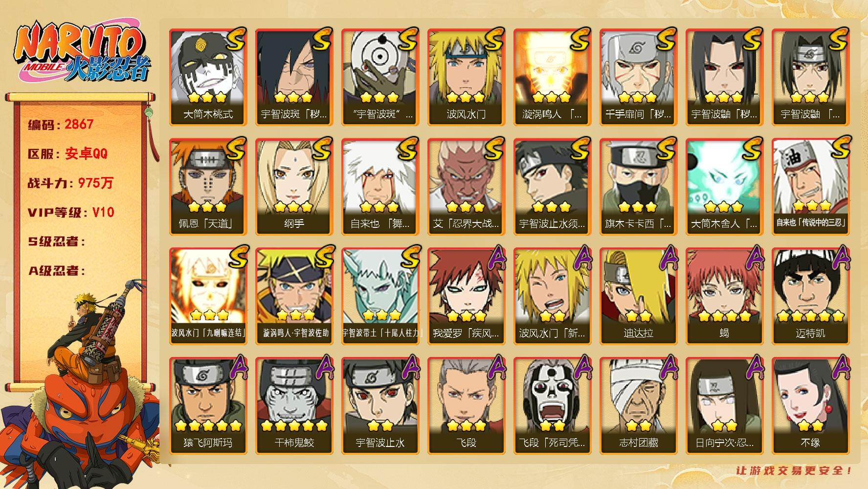Viewport: 868px width, 489px height.
Task: Open the 波风水门 S-rank card
Action: (466, 77)
